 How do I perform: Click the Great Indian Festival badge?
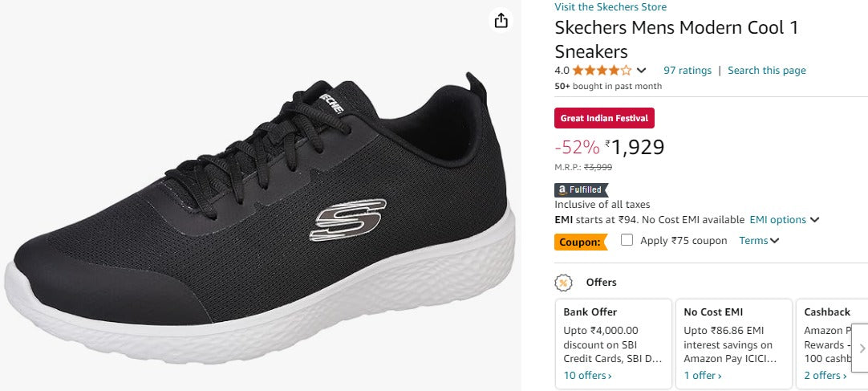pyautogui.click(x=605, y=118)
